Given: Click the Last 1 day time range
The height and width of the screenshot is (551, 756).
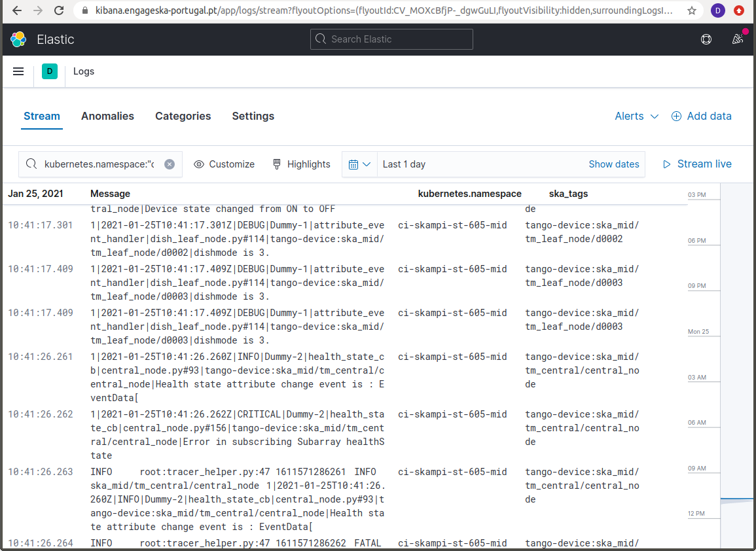Looking at the screenshot, I should click(x=404, y=164).
